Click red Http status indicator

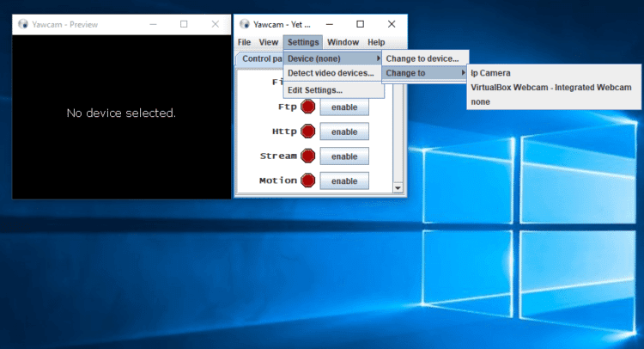pyautogui.click(x=307, y=132)
